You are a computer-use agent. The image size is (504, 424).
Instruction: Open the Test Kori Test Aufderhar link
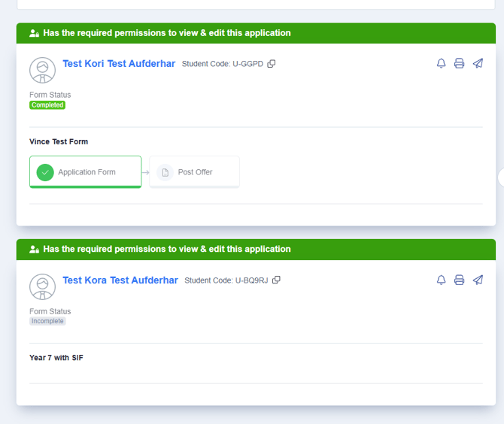click(119, 64)
